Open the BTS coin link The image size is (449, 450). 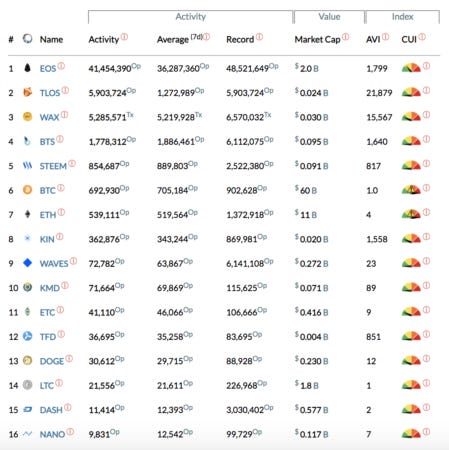(x=47, y=142)
